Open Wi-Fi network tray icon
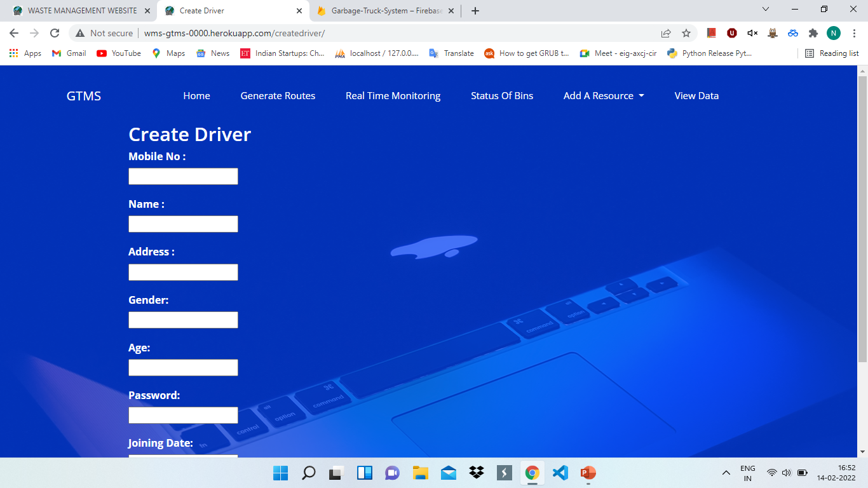This screenshot has height=488, width=868. click(x=771, y=473)
